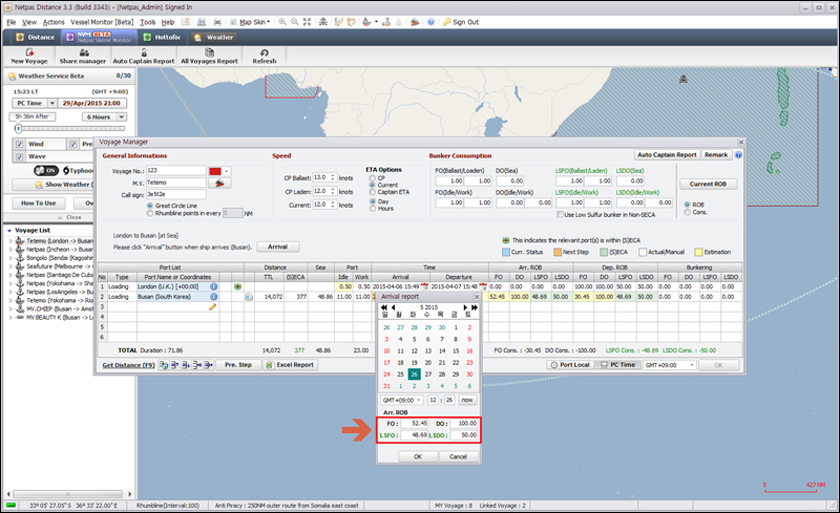Open the voyage color dropdown arrow
Screen dimensions: 840x513
point(227,171)
